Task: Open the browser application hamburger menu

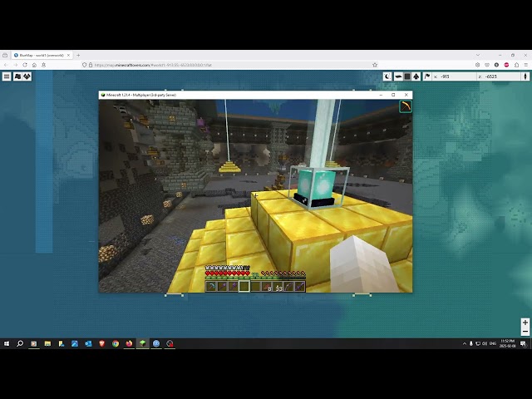Action: tap(526, 65)
